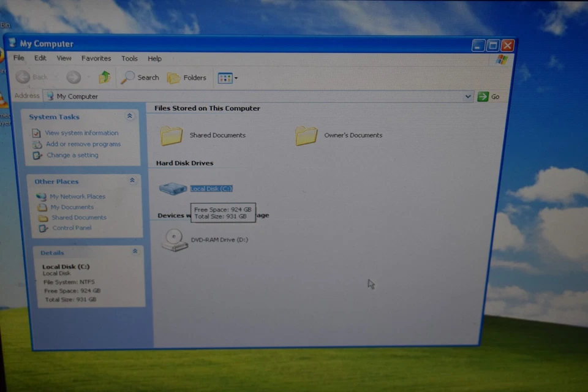Click File System: NTFS detail text

(x=69, y=282)
